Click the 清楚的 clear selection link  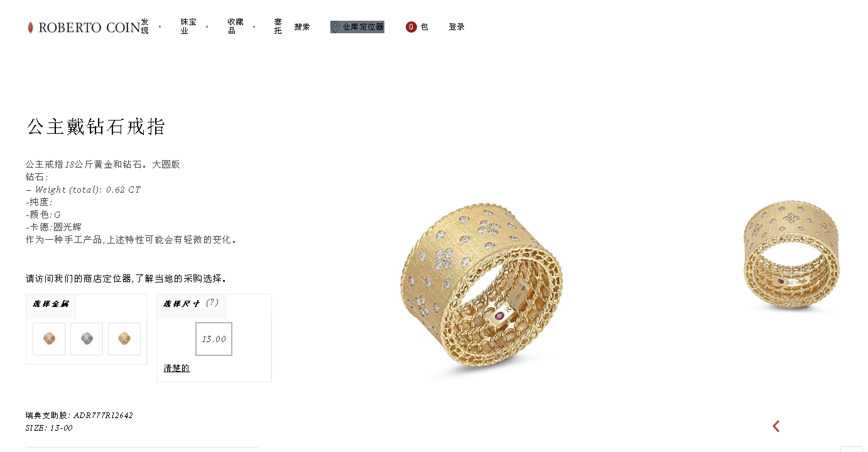tap(176, 369)
